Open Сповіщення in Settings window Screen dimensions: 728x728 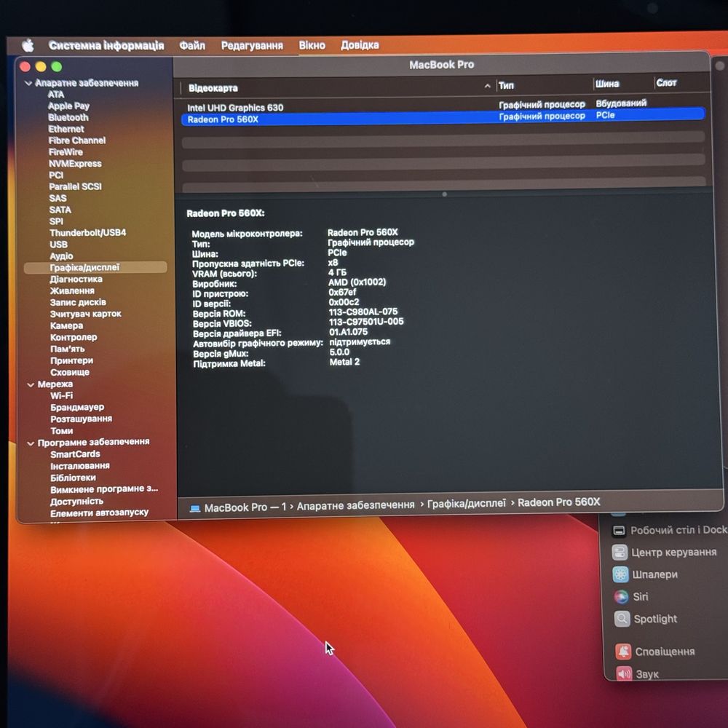point(655,652)
